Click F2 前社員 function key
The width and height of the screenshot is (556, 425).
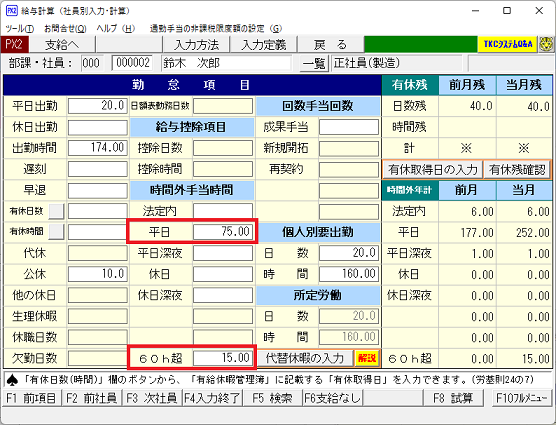92,398
